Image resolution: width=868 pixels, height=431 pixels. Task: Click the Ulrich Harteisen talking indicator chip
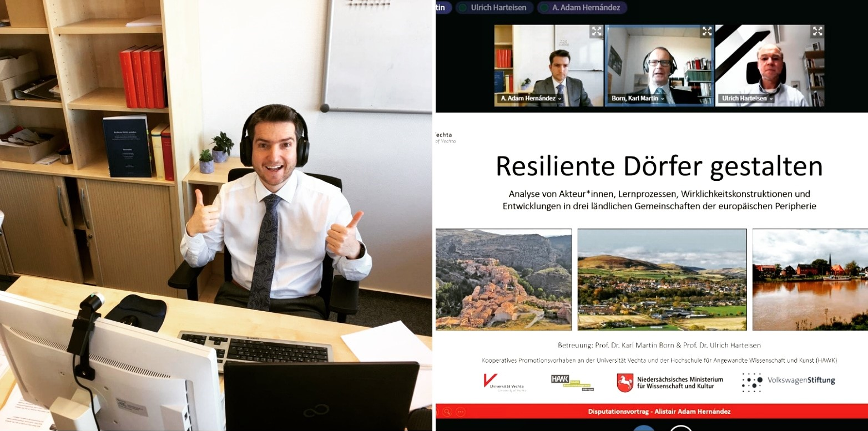tap(494, 8)
